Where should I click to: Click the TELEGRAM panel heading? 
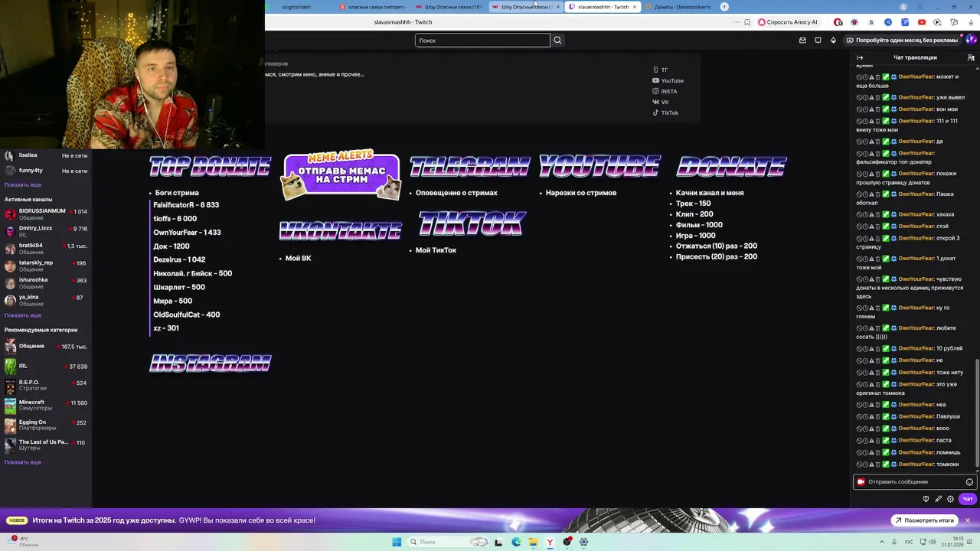[470, 167]
